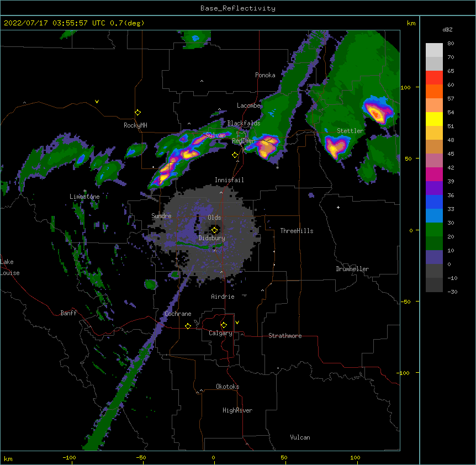Click the 50 tick on the bottom axis

284,457
